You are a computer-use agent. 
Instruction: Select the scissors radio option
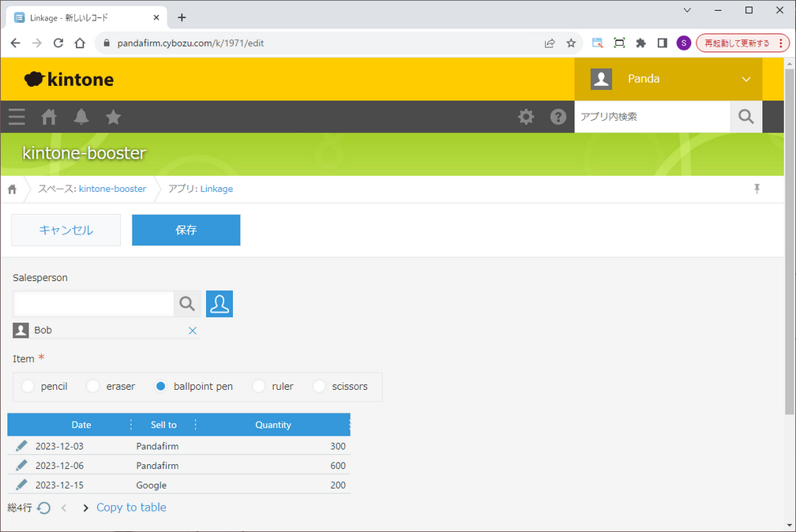[x=319, y=386]
